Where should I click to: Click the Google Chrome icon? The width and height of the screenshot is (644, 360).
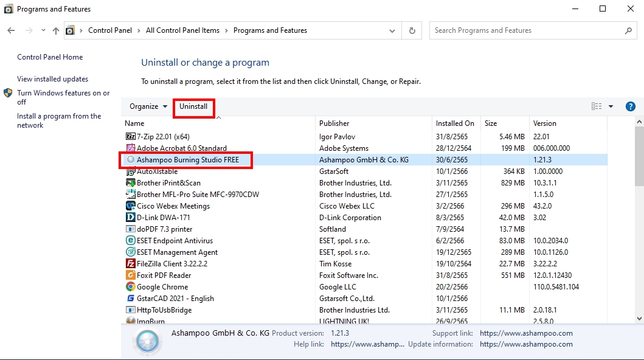point(131,286)
